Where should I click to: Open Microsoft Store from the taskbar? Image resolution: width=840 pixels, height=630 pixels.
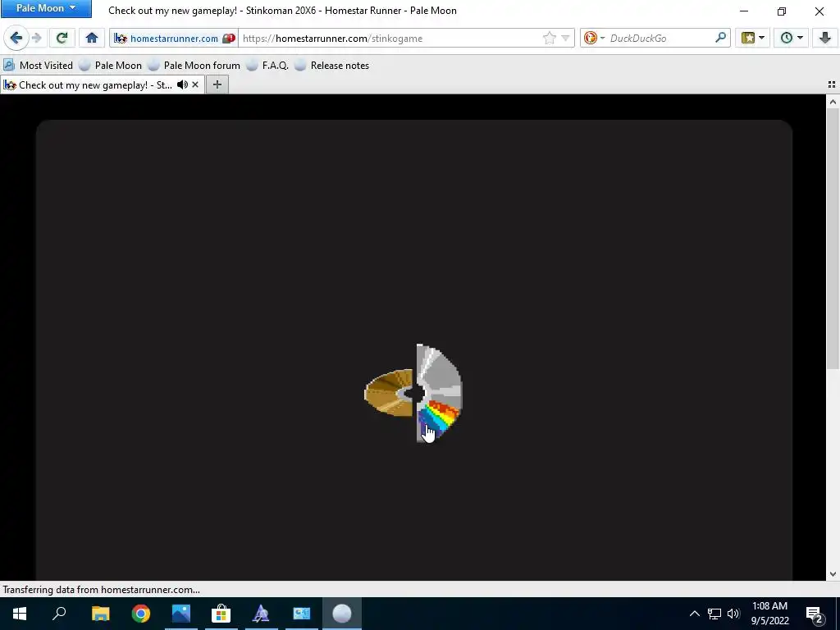pos(221,614)
